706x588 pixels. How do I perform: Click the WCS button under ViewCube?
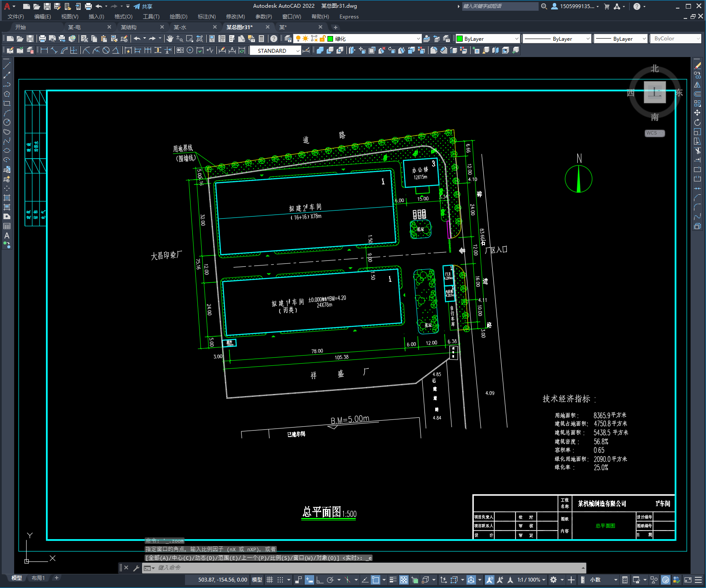click(654, 133)
